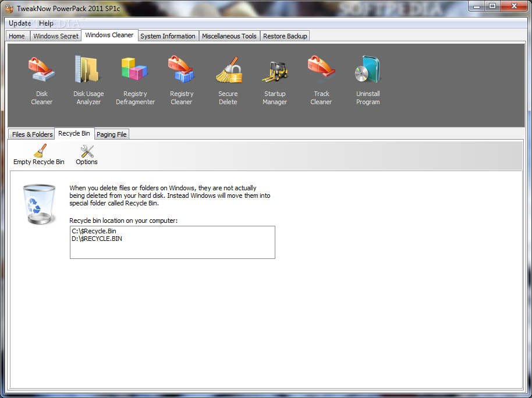Open Uninstall Program tool
Image resolution: width=532 pixels, height=398 pixels.
[368, 81]
